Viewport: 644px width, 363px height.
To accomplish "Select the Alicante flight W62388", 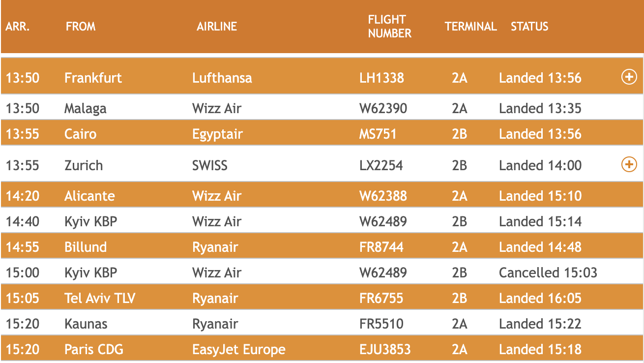I will (x=322, y=196).
